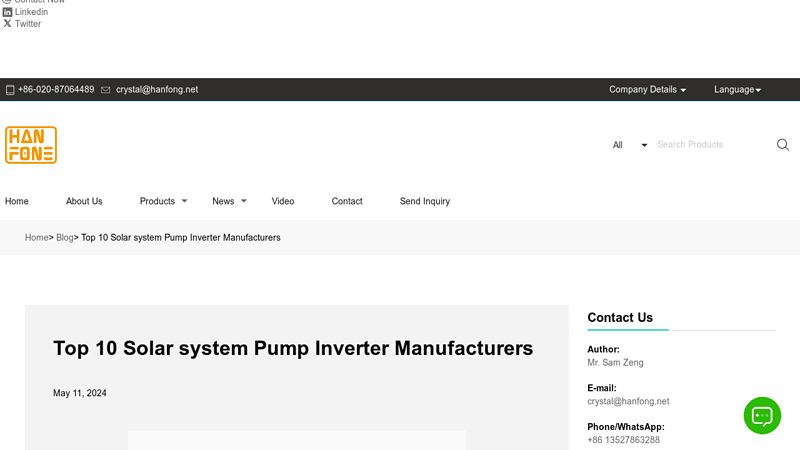Screen dimensions: 800x450
Task: Open the All category search dropdown
Action: click(x=630, y=145)
